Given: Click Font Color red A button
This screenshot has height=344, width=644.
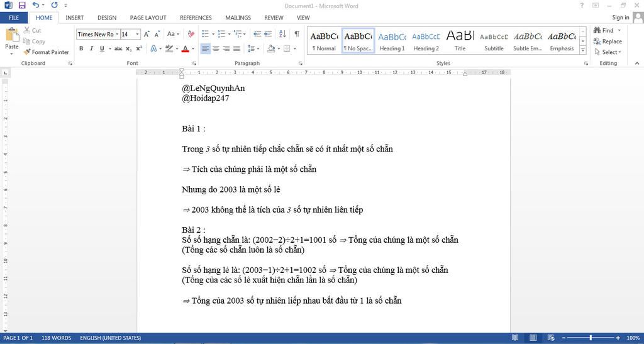Looking at the screenshot, I should tap(186, 48).
